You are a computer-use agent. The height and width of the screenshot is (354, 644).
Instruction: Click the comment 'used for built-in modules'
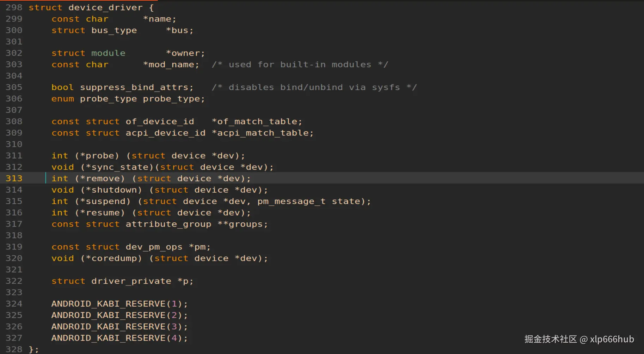[300, 65]
